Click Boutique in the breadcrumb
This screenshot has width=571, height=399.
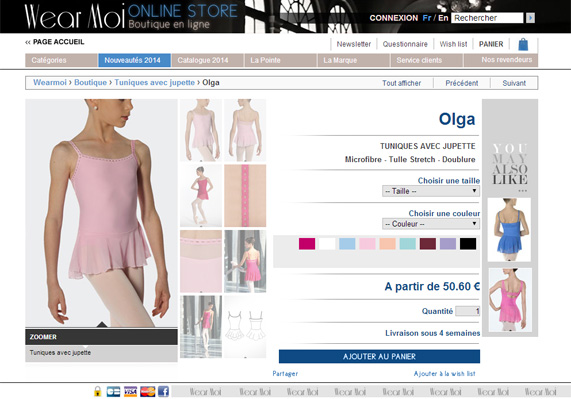(90, 82)
